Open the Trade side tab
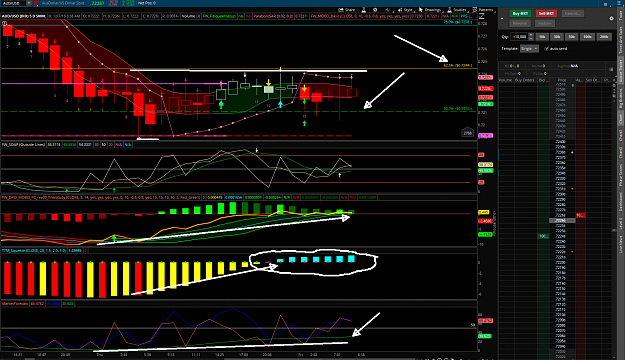Image resolution: width=625 pixels, height=360 pixels. tap(621, 15)
